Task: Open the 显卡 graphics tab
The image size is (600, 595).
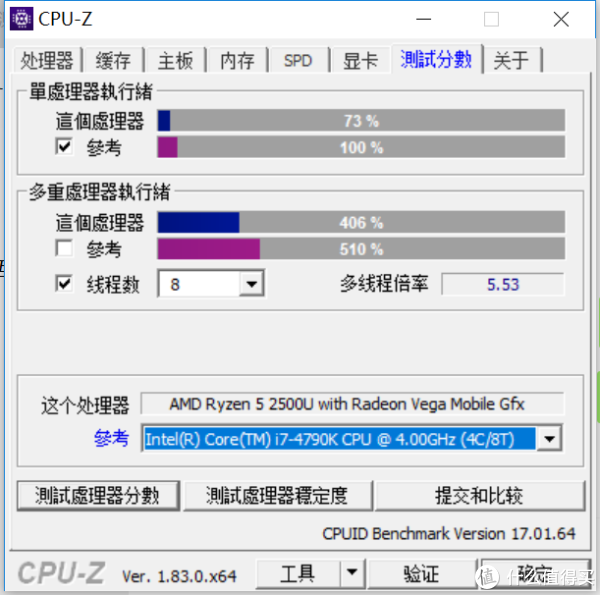Action: pyautogui.click(x=360, y=60)
